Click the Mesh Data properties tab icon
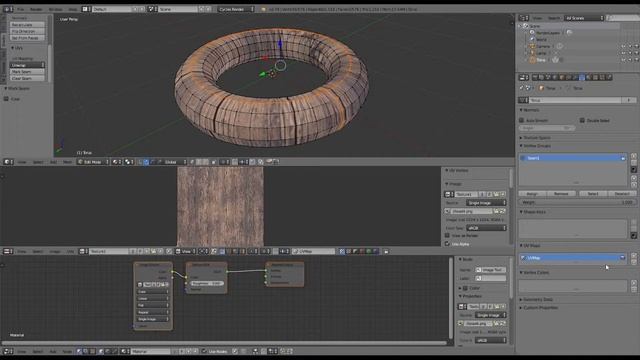The image size is (640, 360). tap(582, 77)
